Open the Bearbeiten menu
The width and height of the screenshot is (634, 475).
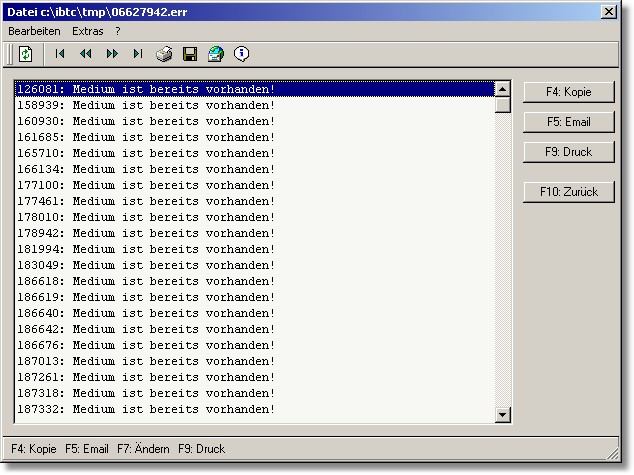point(35,31)
